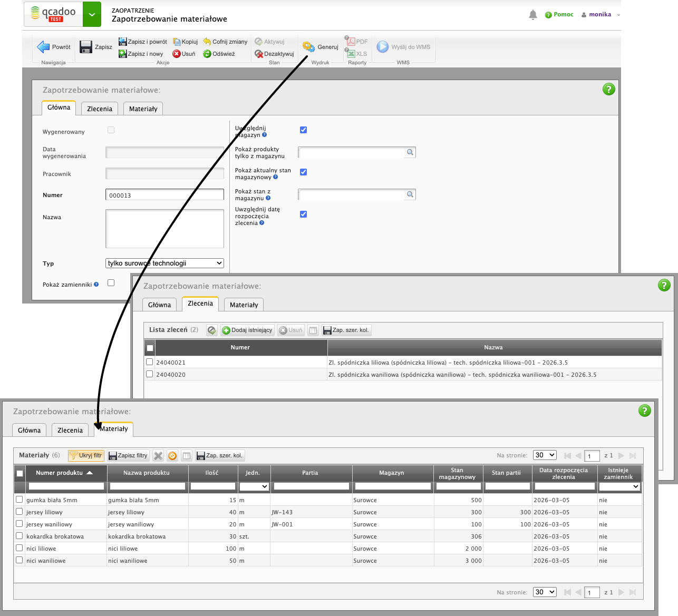Viewport: 678px width, 616px height.
Task: Click the Generuj gears icon
Action: point(308,47)
